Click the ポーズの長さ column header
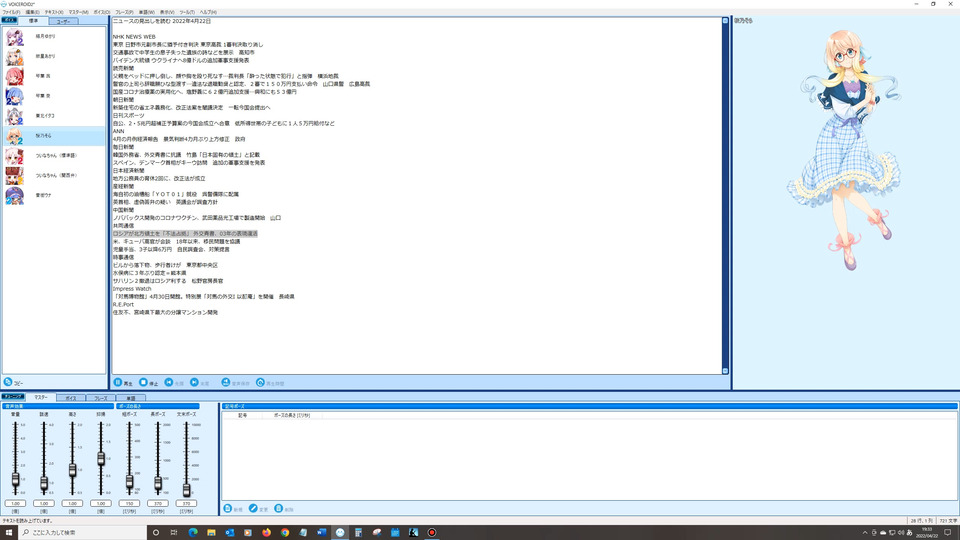Viewport: 960px width, 540px height. click(x=291, y=415)
